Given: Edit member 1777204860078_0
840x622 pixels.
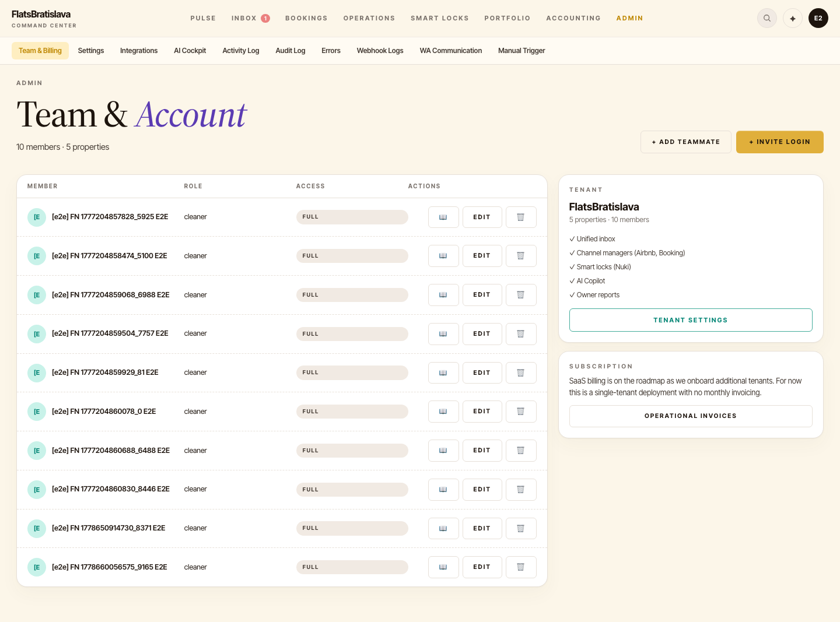Looking at the screenshot, I should click(482, 412).
